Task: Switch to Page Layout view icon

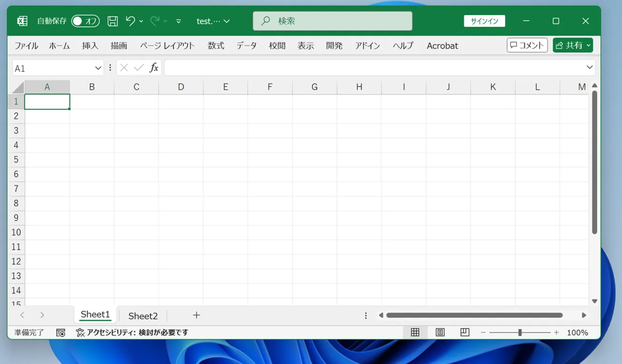Action: tap(440, 333)
